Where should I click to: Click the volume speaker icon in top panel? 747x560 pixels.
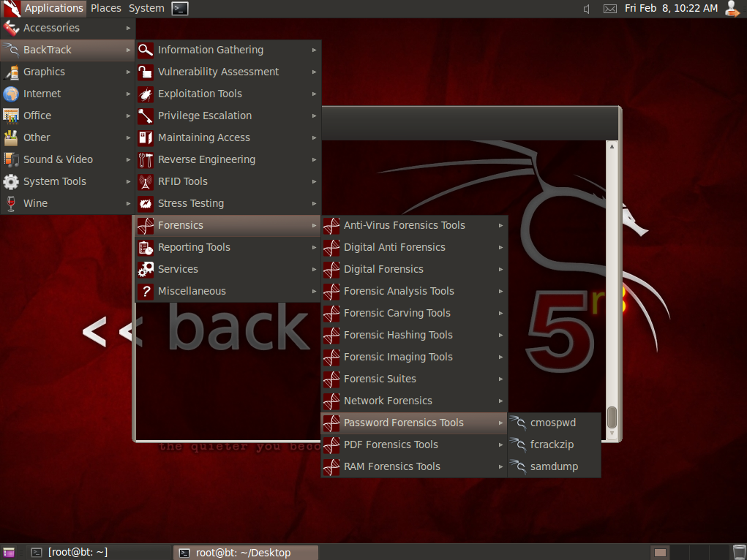(587, 9)
